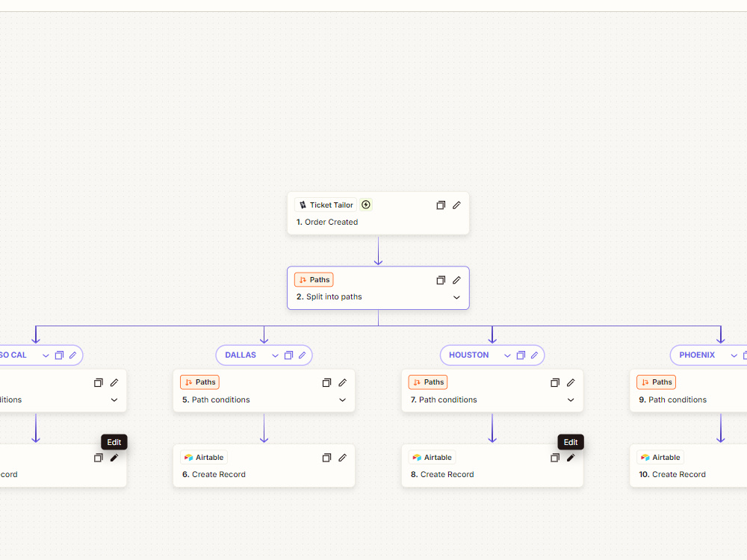Viewport: 747px width, 560px height.
Task: Edit step 6 Create Record
Action: click(343, 458)
